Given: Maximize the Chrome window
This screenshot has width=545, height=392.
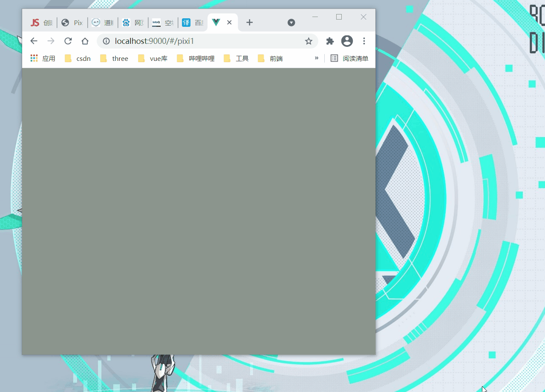Looking at the screenshot, I should click(339, 17).
